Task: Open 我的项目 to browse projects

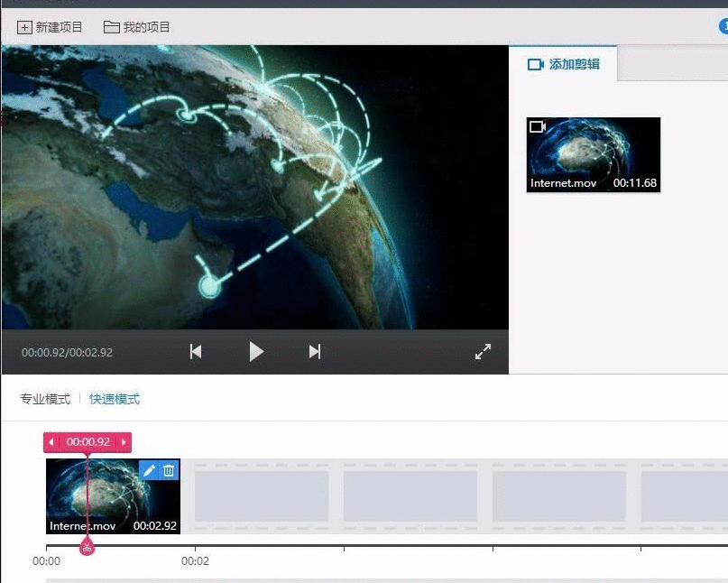Action: 135,27
